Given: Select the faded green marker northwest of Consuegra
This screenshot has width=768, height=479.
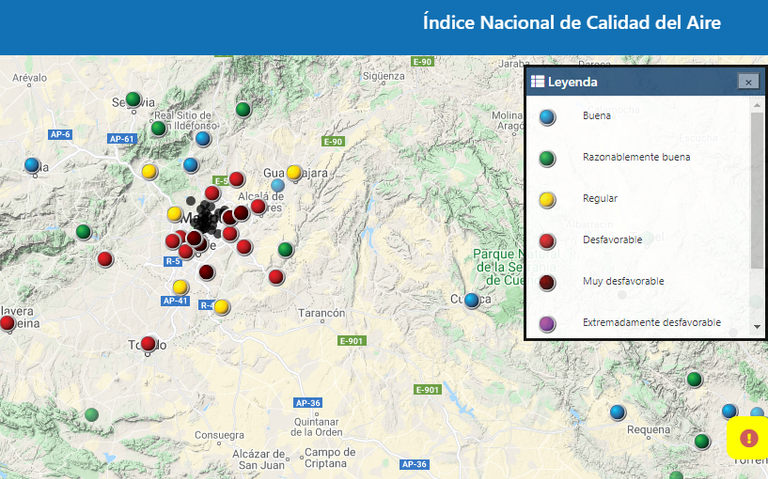Looking at the screenshot, I should point(91,415).
